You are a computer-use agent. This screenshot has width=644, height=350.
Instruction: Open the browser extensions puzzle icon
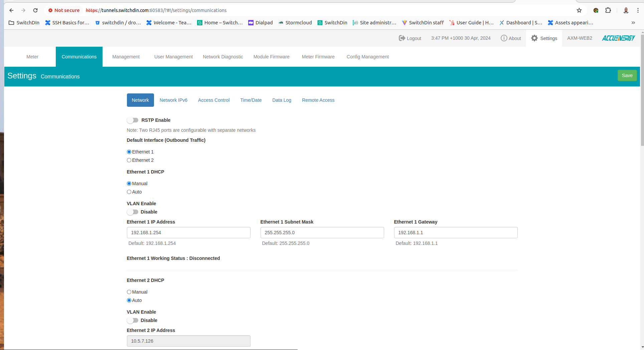point(608,10)
